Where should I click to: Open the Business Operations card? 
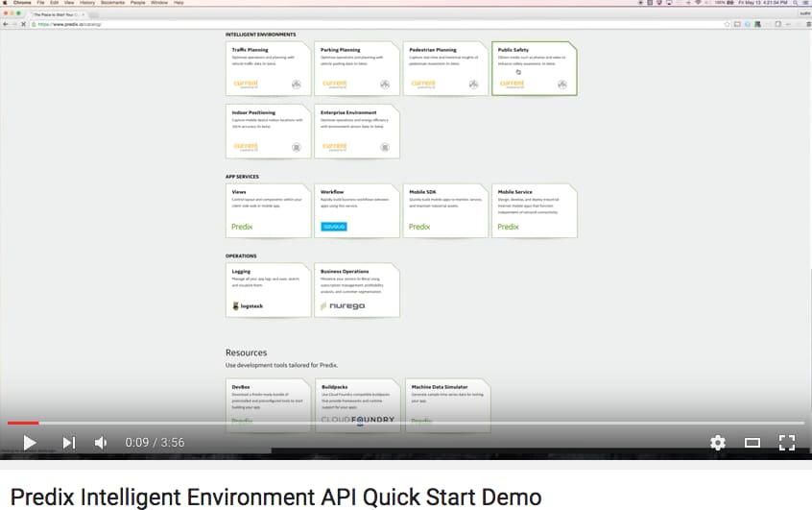[x=357, y=290]
